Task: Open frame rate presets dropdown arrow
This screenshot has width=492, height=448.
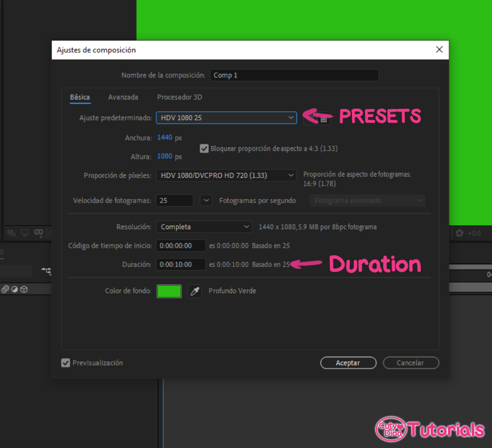Action: [x=206, y=200]
